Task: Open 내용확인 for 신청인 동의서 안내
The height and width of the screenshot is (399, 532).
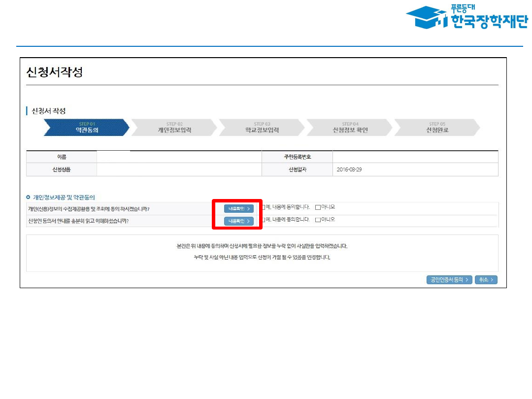Action: [x=239, y=221]
